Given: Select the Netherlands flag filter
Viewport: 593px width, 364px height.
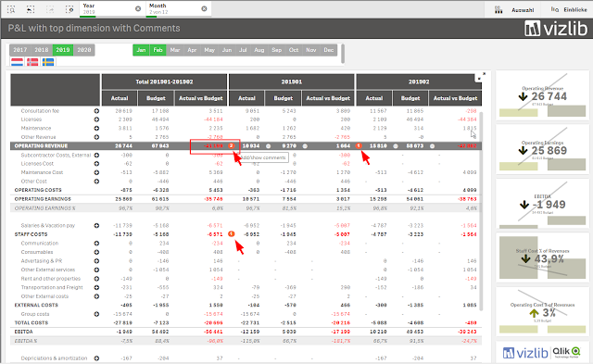Looking at the screenshot, I should [x=17, y=62].
